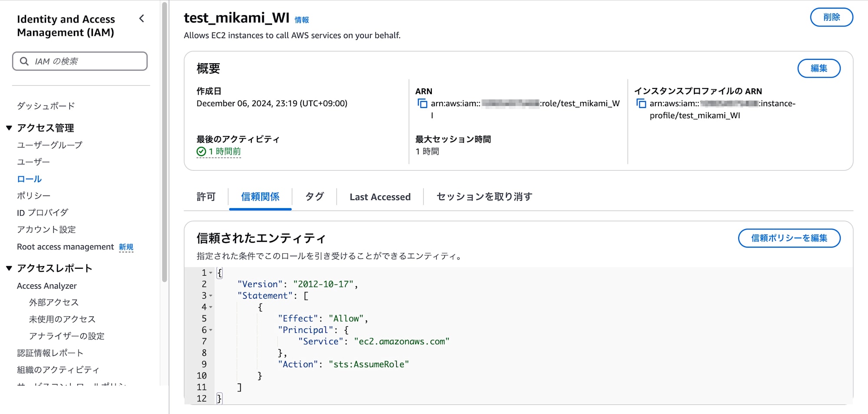Click the "sts:AssumeRole" action value
The image size is (868, 414).
pyautogui.click(x=369, y=365)
